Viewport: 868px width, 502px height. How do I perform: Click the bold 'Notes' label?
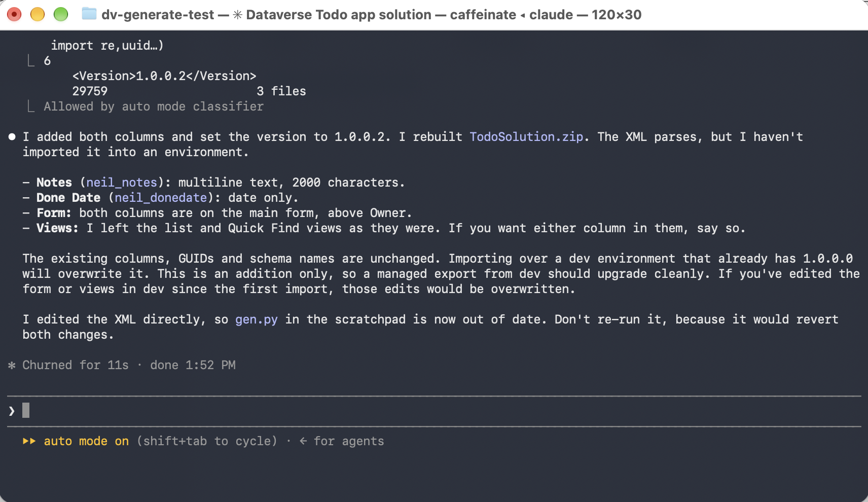click(x=54, y=183)
